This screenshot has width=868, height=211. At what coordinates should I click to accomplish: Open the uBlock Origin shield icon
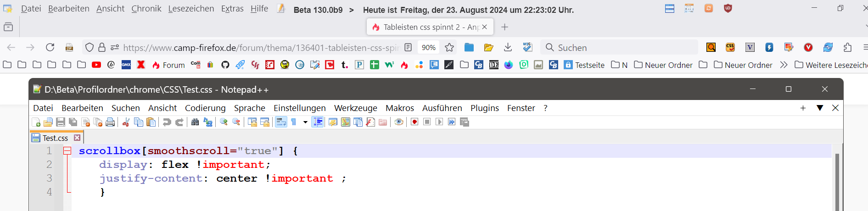728,9
